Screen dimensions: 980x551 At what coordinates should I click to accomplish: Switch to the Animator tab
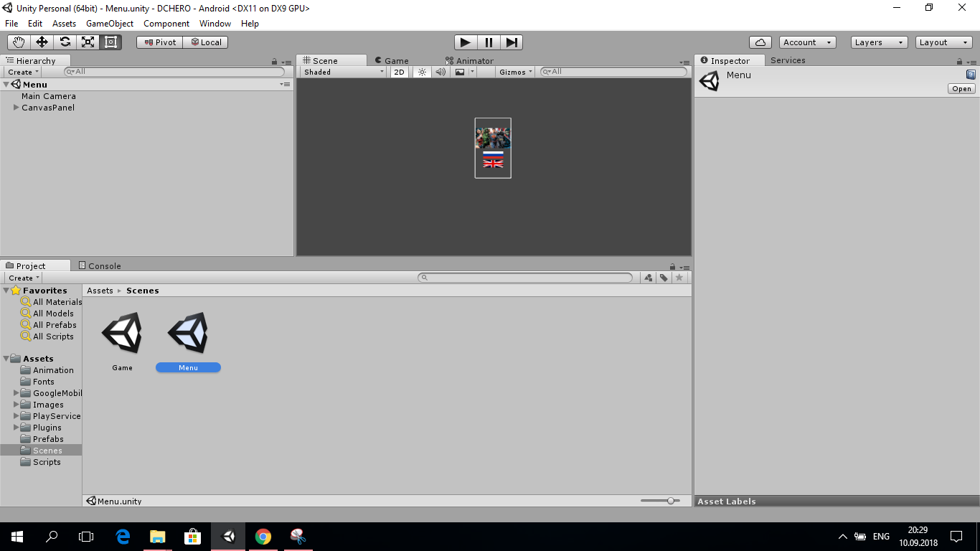[469, 61]
